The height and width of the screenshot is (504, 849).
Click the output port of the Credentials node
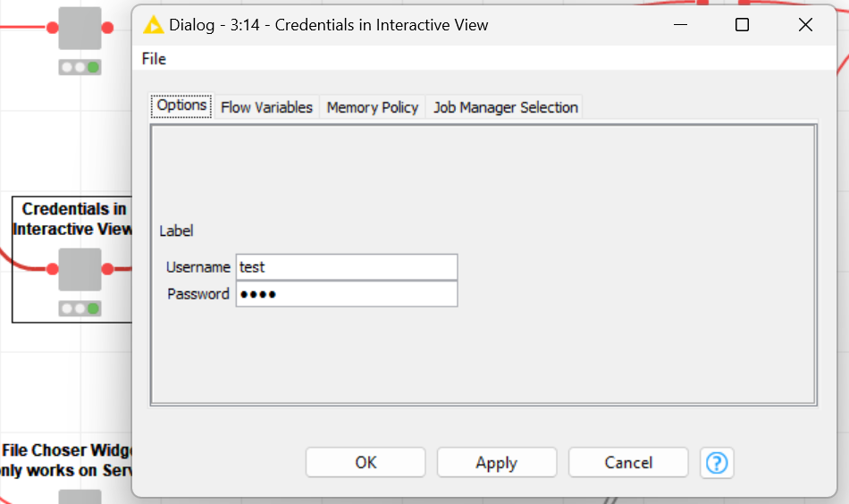point(107,269)
